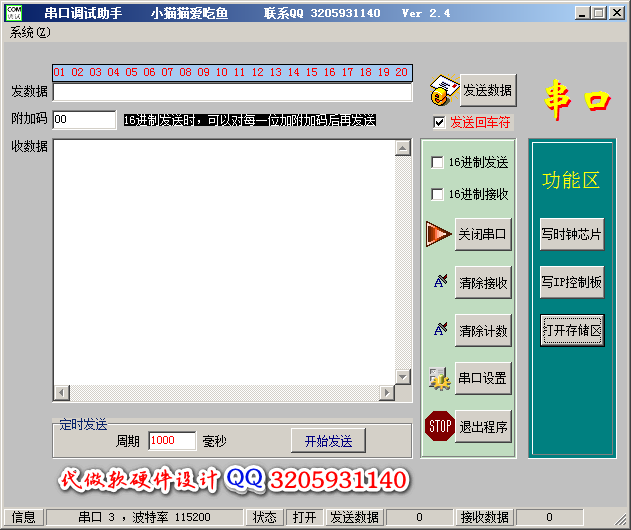Click the 发送数据 status bar label

(x=355, y=517)
